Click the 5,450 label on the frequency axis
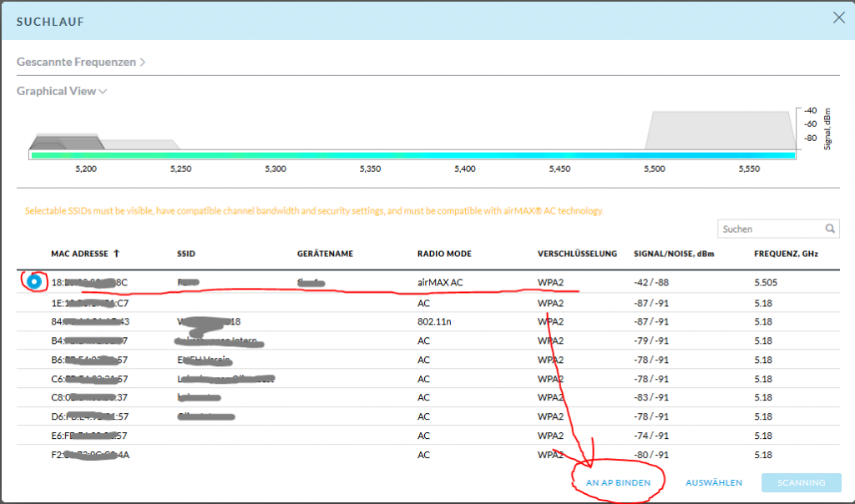Screen dimensions: 855x504 [559, 169]
